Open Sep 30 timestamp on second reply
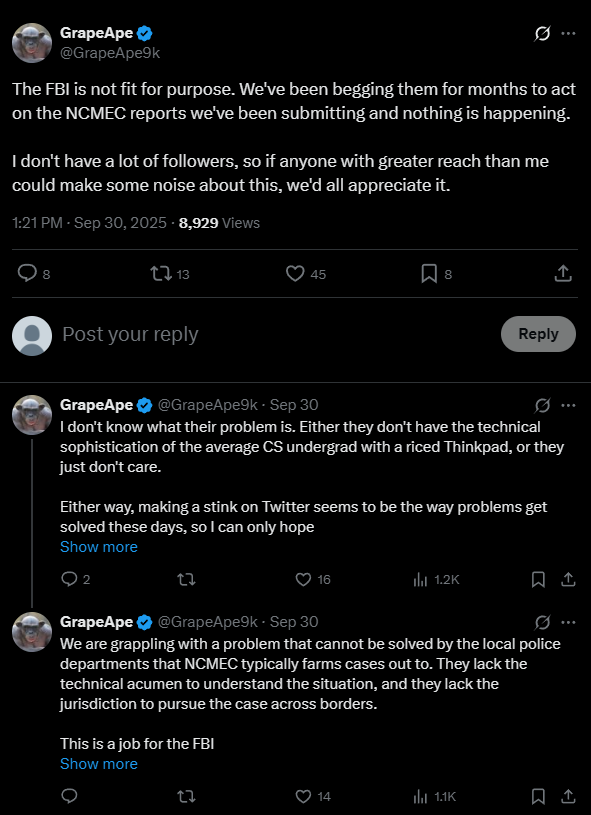This screenshot has height=815, width=591. (294, 622)
